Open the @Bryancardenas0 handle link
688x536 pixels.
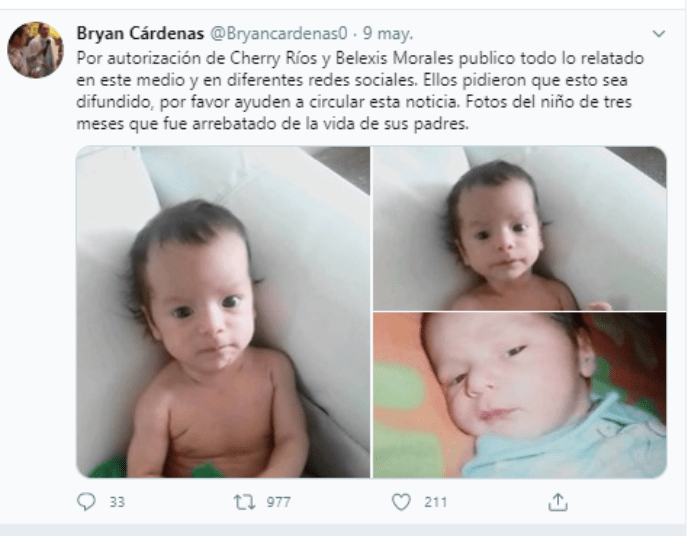(x=279, y=33)
